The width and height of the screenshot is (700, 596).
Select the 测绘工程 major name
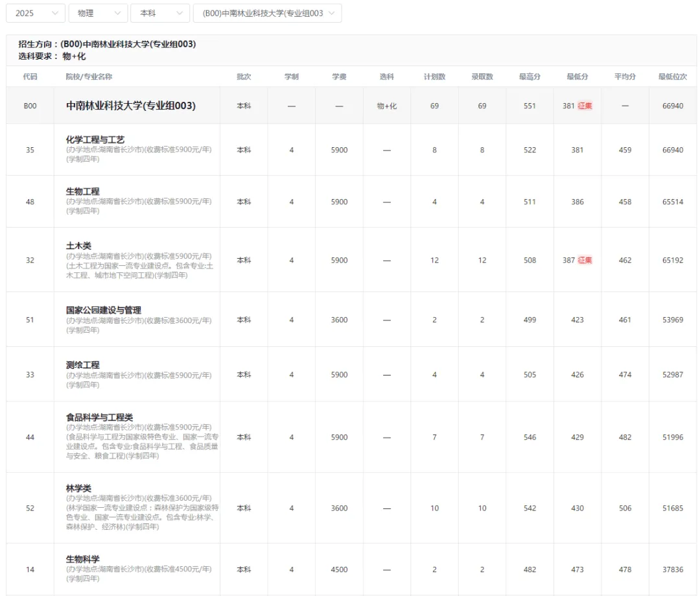pos(82,365)
